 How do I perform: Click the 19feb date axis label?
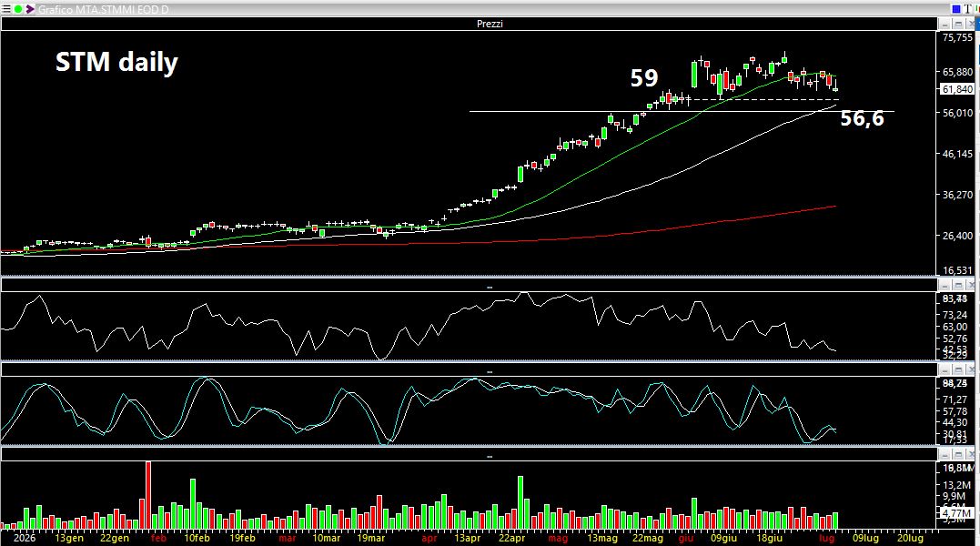click(242, 538)
